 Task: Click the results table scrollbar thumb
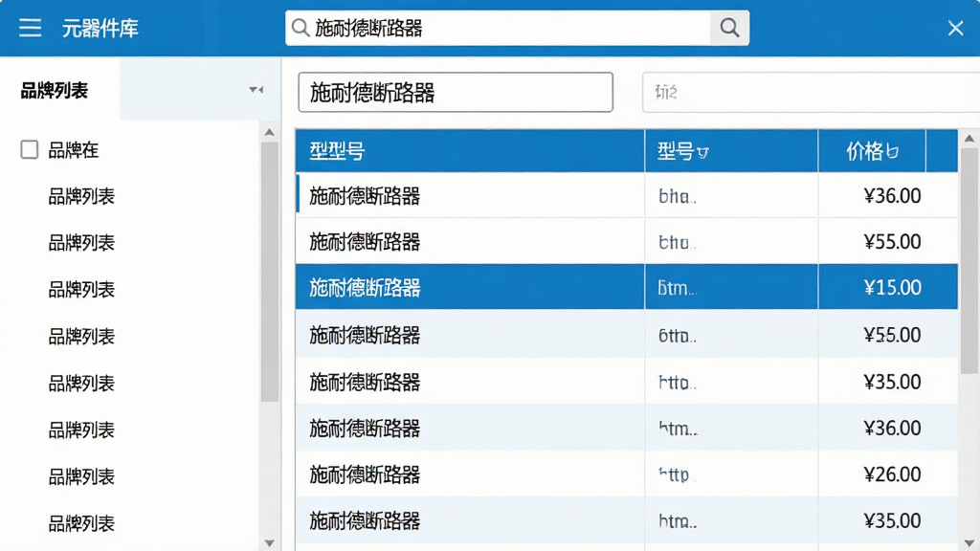969,261
